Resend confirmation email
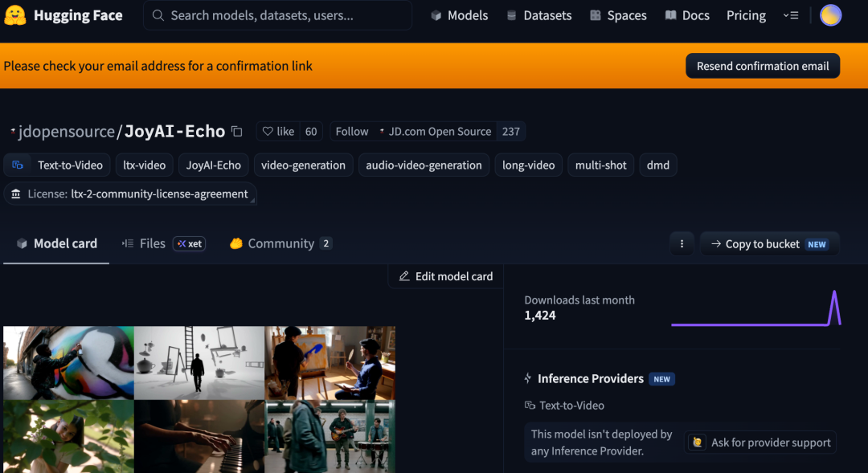The image size is (868, 473). (762, 66)
